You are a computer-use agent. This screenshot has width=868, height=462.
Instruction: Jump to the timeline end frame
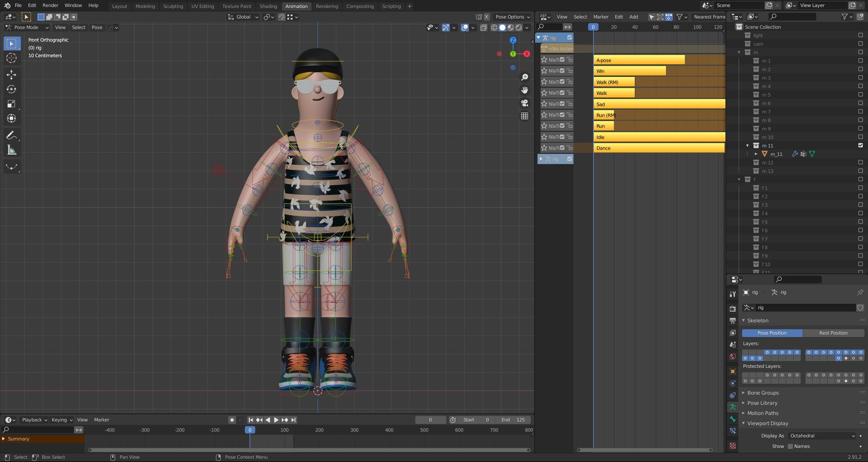click(293, 420)
